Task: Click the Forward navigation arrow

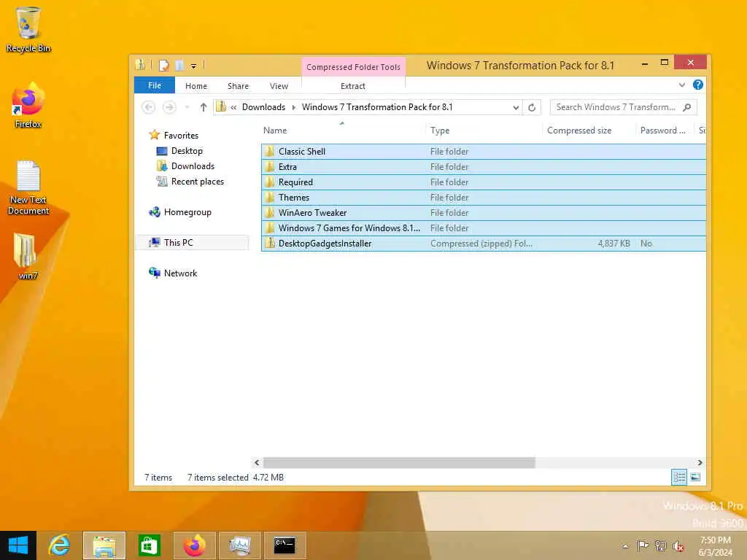Action: tap(169, 108)
